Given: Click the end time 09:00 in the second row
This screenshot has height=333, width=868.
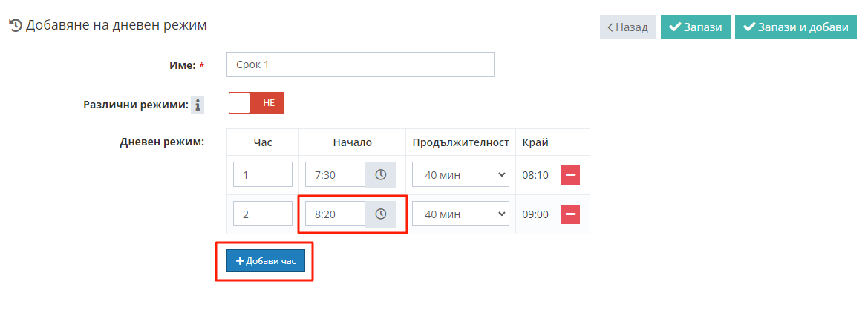Looking at the screenshot, I should point(535,215).
